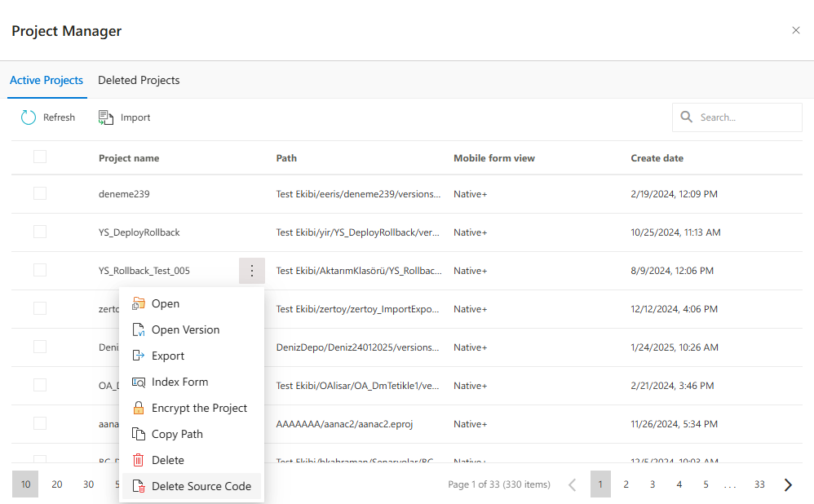This screenshot has width=814, height=504.
Task: Click path AAAAAAA/aanac2/aanac2.eproj
Action: click(x=345, y=424)
